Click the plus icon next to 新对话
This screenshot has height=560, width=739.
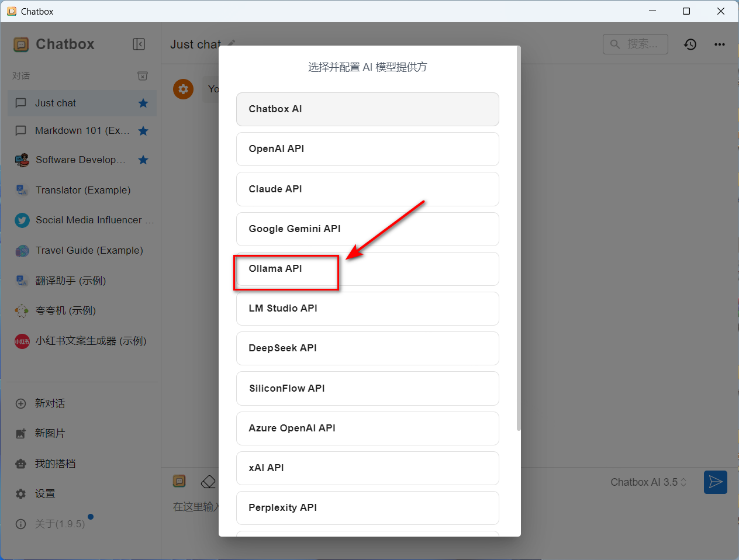point(21,403)
